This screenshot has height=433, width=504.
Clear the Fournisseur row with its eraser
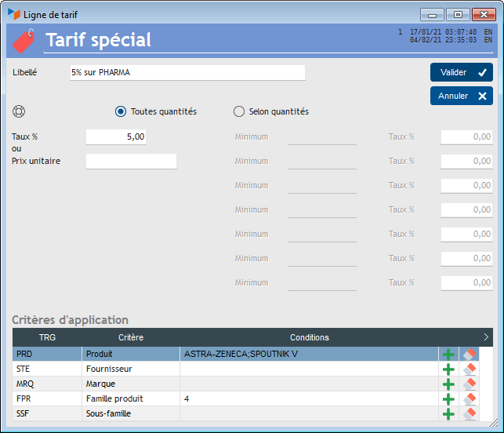coord(469,369)
